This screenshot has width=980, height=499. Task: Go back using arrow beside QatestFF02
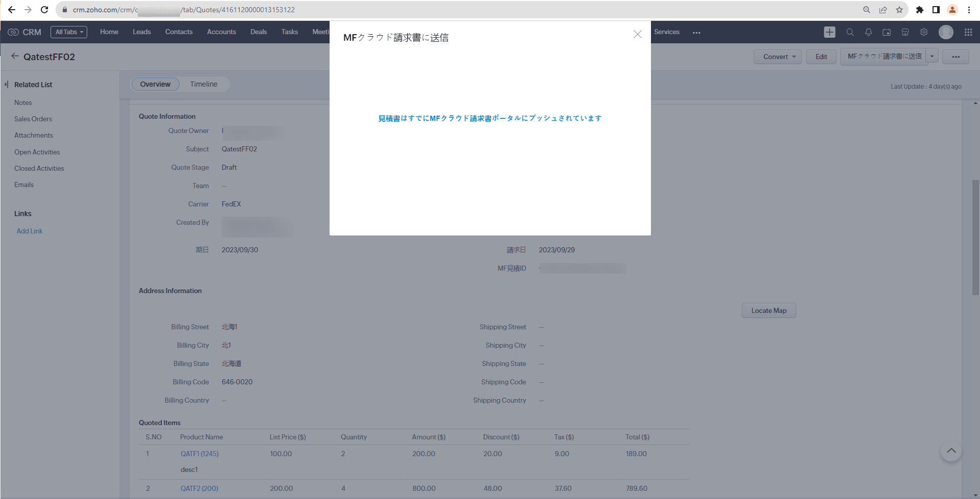point(15,57)
